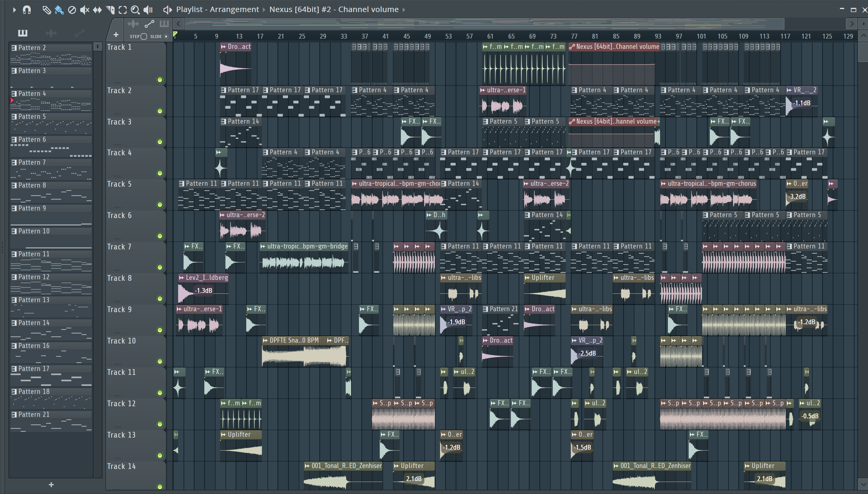Image resolution: width=868 pixels, height=494 pixels.
Task: Mute Track 5 green LED
Action: [x=160, y=204]
